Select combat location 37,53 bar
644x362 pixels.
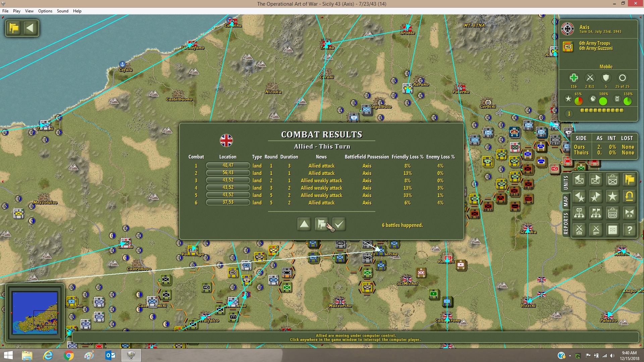tap(228, 202)
